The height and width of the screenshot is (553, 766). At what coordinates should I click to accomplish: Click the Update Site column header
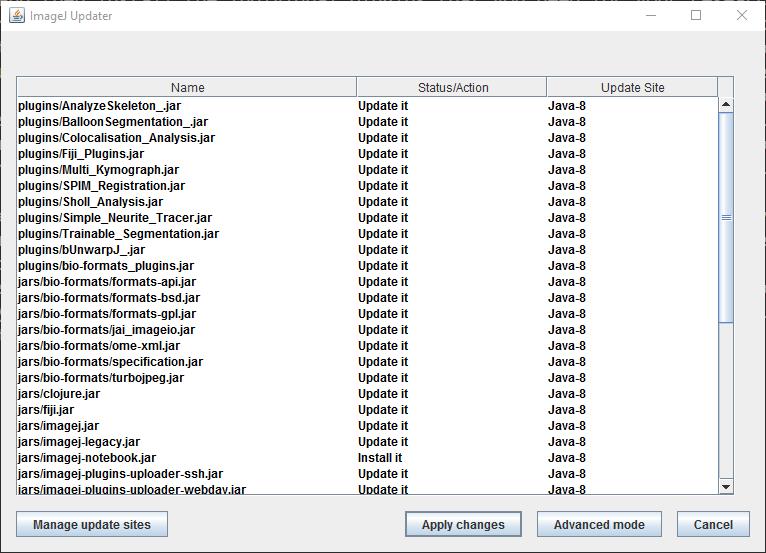pos(632,88)
